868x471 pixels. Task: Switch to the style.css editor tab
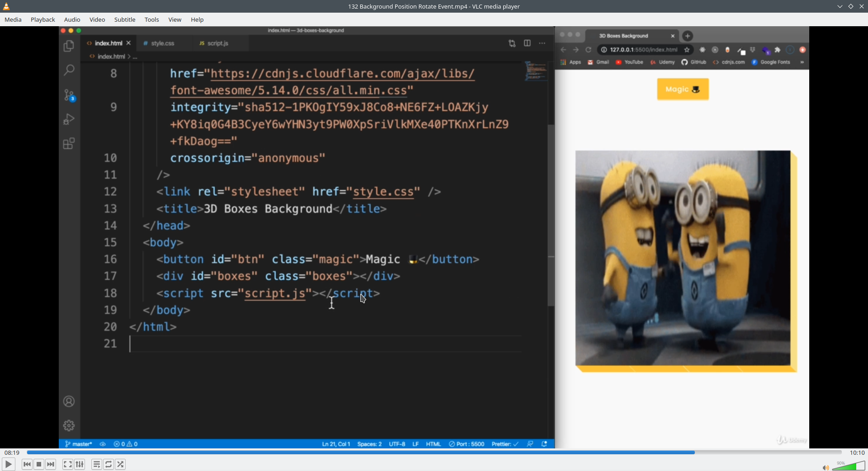click(163, 43)
